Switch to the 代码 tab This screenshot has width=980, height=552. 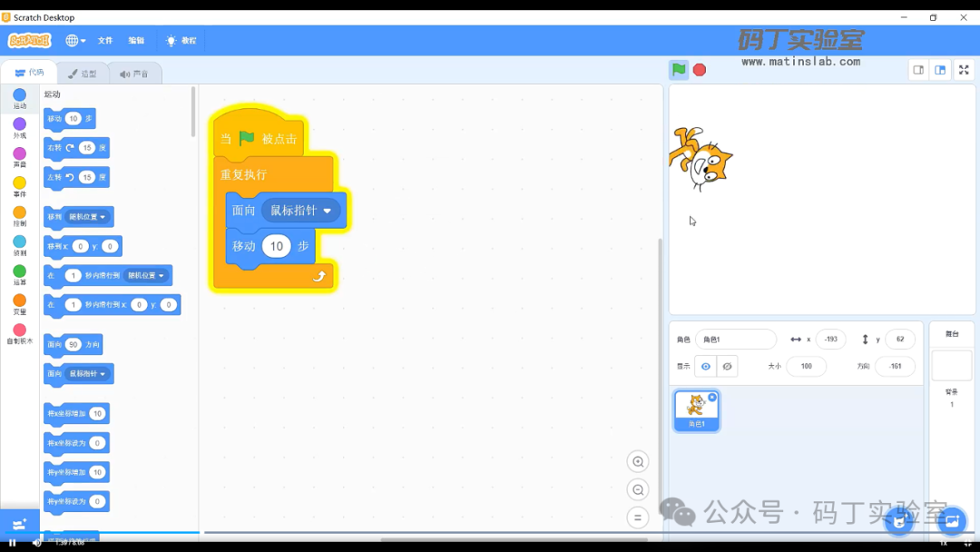(x=29, y=73)
